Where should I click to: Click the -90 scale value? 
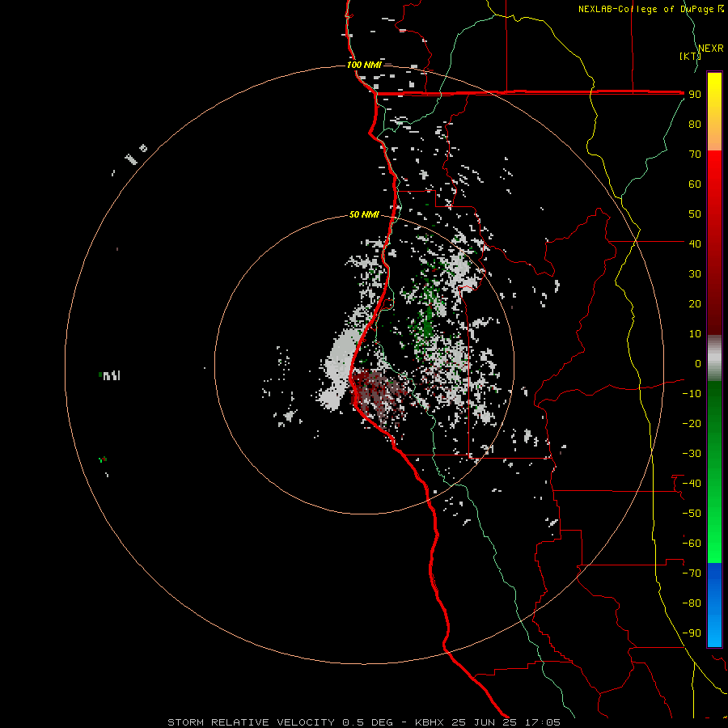(692, 633)
